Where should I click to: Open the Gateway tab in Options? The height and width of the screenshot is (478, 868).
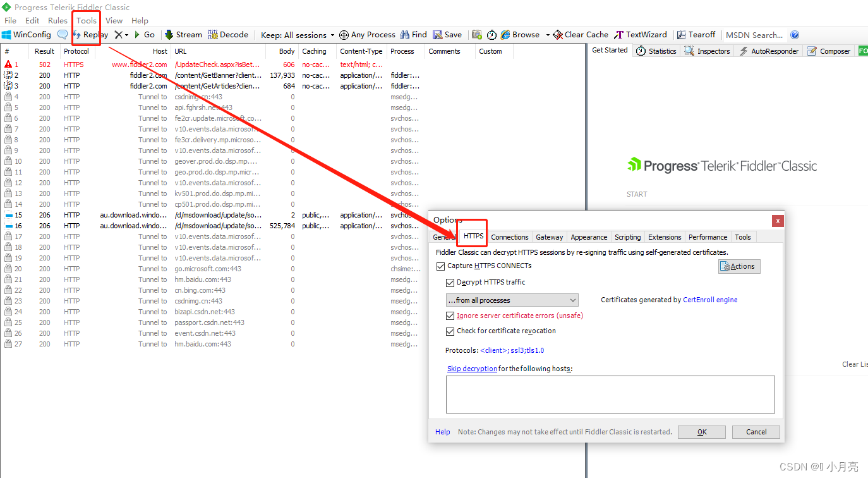tap(550, 237)
